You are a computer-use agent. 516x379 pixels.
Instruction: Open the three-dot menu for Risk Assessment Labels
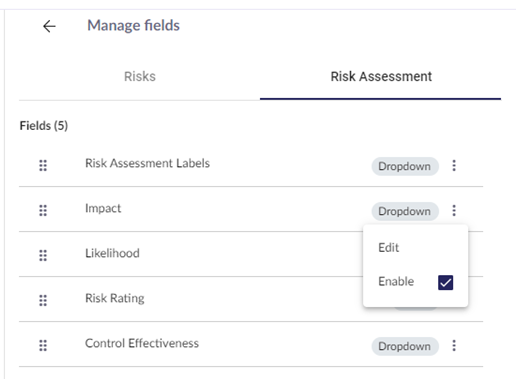tap(454, 165)
